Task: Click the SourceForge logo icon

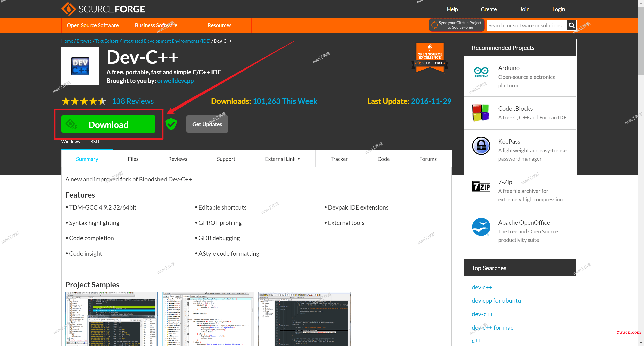Action: 68,8
